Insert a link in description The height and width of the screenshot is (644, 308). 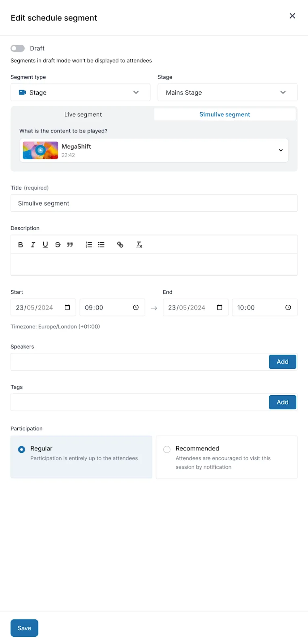pos(120,245)
